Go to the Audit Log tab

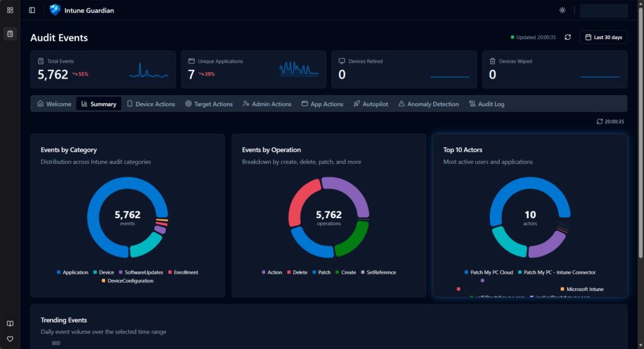[487, 104]
